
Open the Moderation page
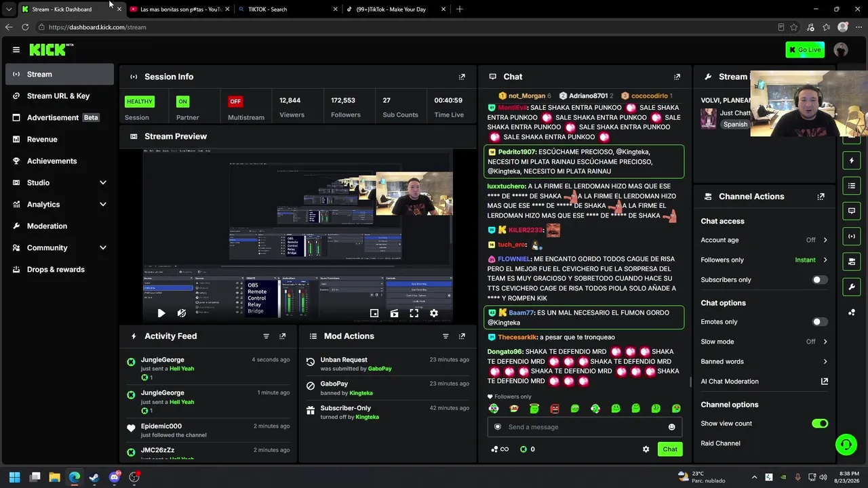tap(60, 226)
